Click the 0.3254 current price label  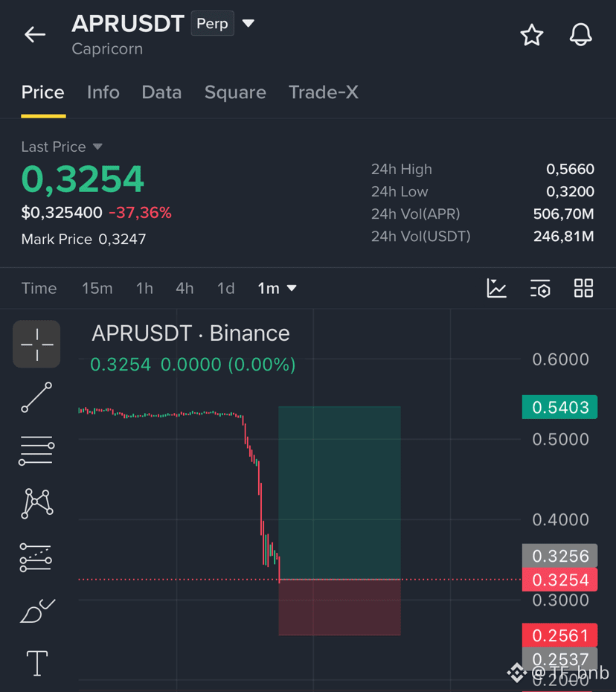559,580
